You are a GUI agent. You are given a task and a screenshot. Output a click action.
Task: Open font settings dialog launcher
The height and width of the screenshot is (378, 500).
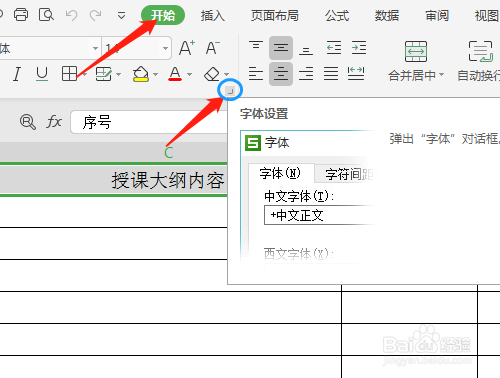point(230,90)
